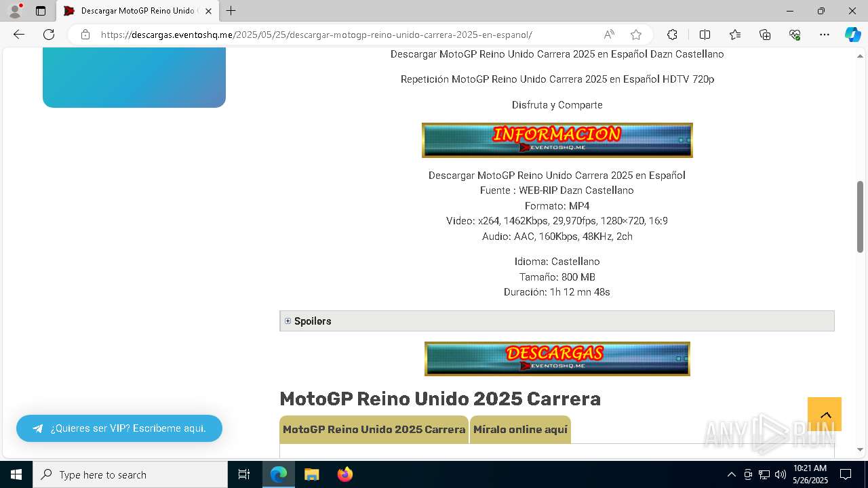This screenshot has height=488, width=868.
Task: Select text 'Duración: 1h 12 mn 48s'
Action: click(x=557, y=292)
